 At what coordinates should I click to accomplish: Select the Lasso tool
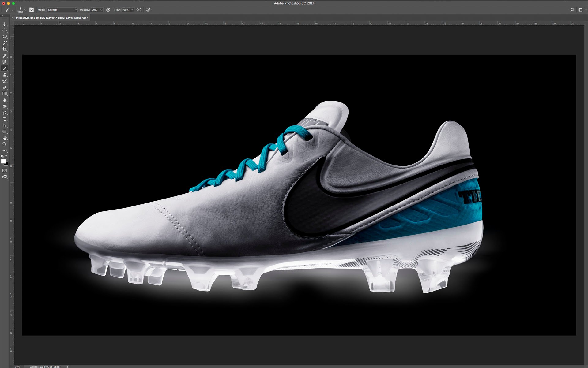click(5, 37)
